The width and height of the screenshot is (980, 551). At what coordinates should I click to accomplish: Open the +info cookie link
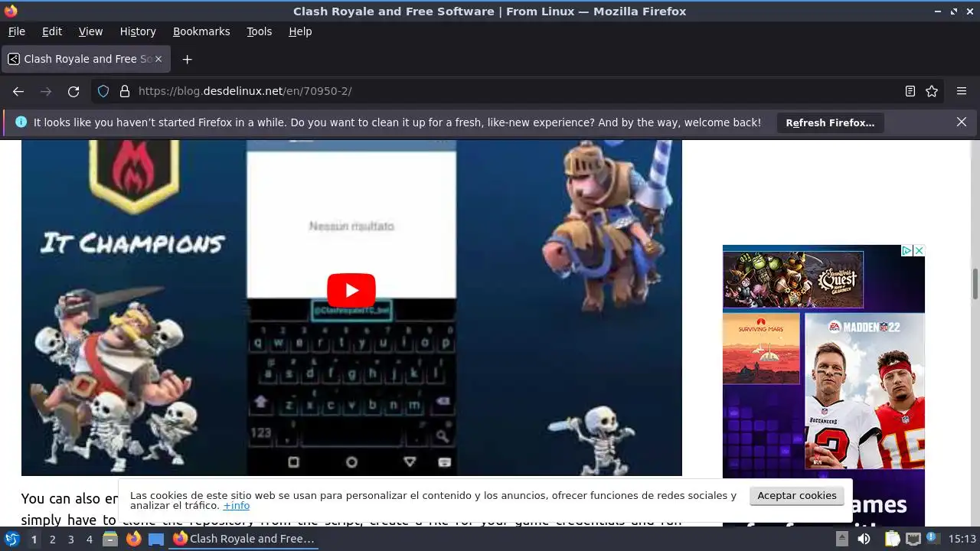pos(237,506)
